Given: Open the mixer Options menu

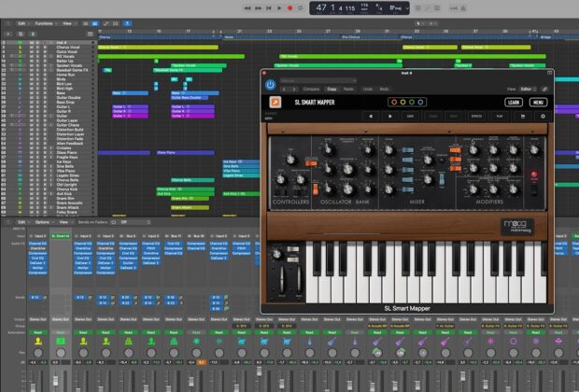Looking at the screenshot, I should tap(43, 222).
